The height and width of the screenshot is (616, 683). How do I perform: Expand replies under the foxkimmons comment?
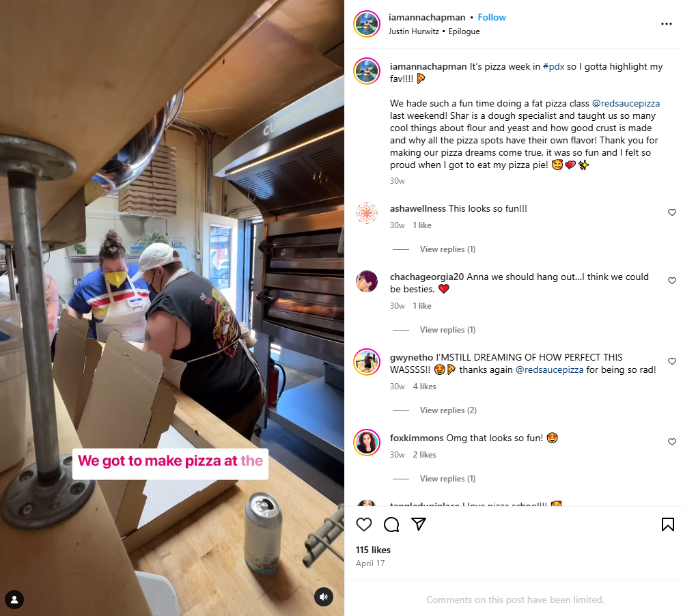447,479
